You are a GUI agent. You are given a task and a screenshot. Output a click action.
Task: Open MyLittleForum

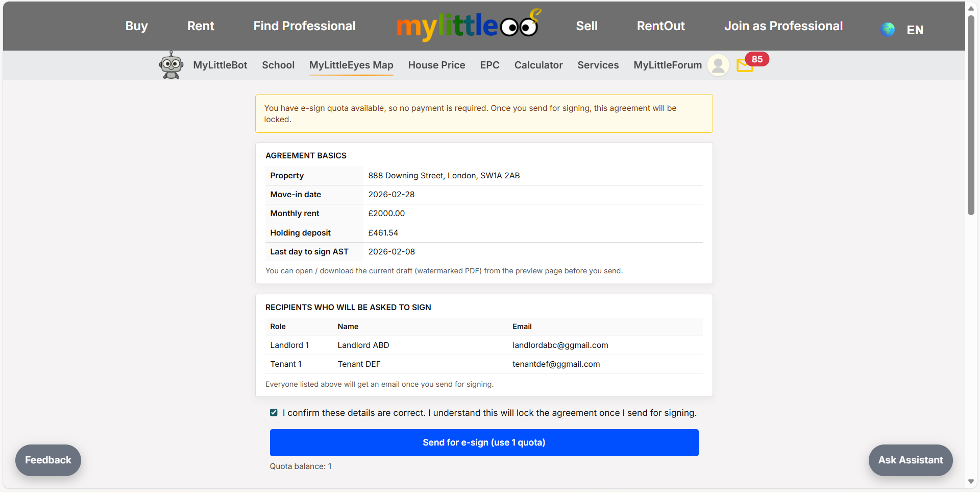click(x=667, y=65)
